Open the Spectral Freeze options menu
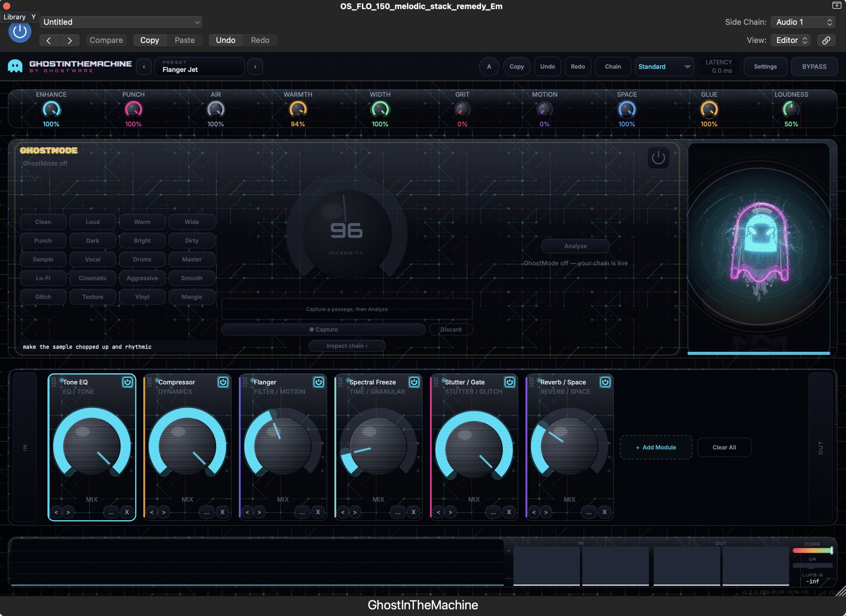The image size is (846, 616). click(398, 512)
